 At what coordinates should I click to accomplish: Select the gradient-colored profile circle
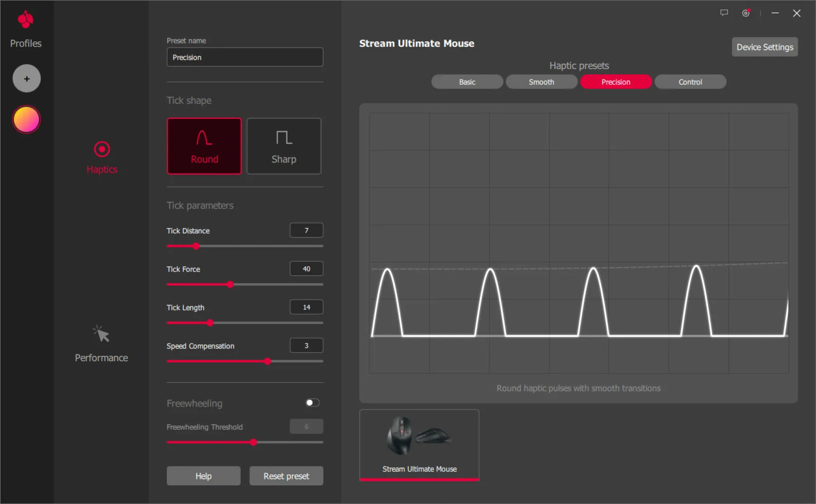(x=27, y=120)
